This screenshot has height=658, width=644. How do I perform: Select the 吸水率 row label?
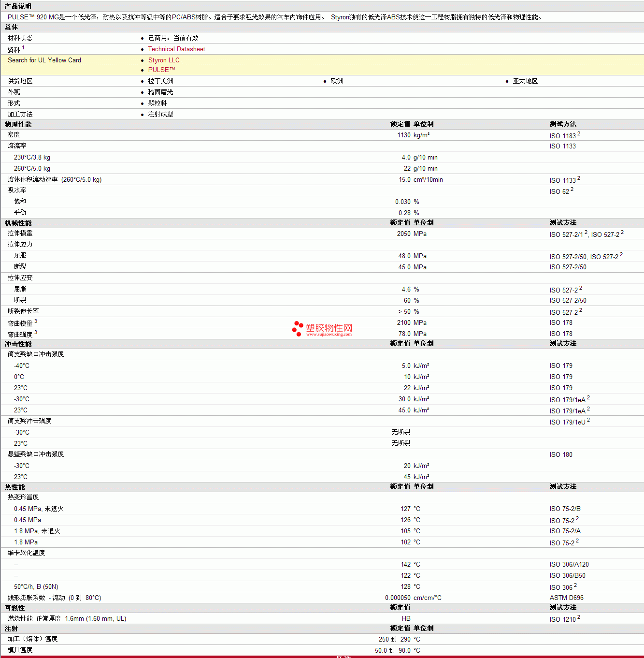click(17, 190)
